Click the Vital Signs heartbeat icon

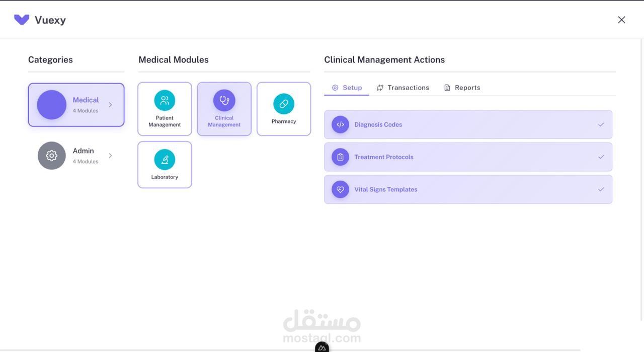point(340,189)
